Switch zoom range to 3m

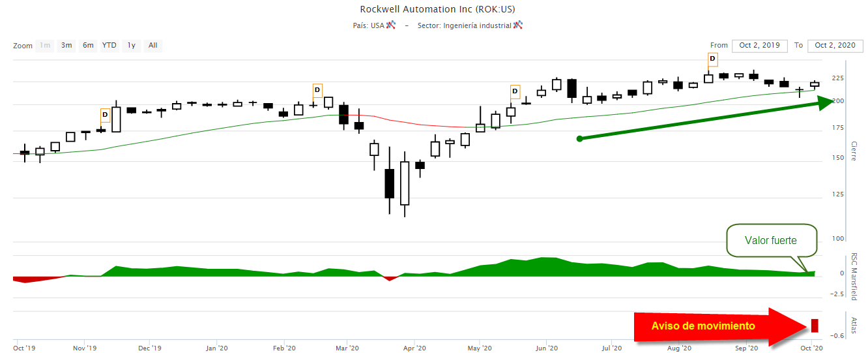coord(66,46)
